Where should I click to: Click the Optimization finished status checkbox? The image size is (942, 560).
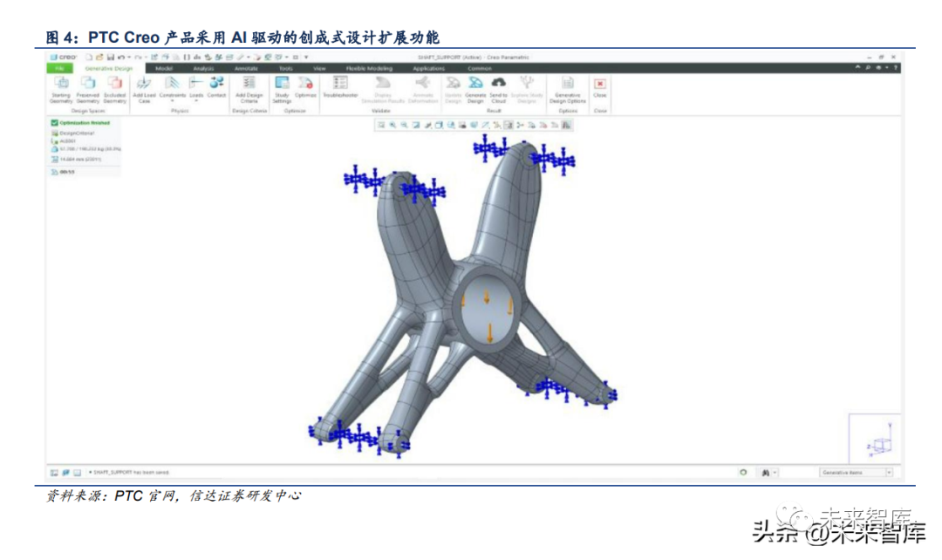tap(54, 123)
